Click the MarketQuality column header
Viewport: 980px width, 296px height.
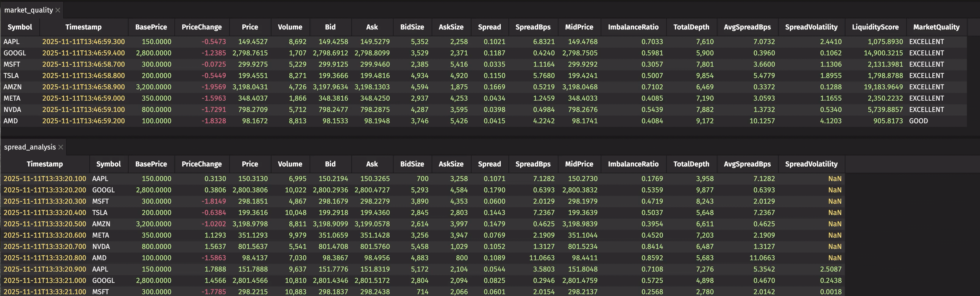(936, 27)
